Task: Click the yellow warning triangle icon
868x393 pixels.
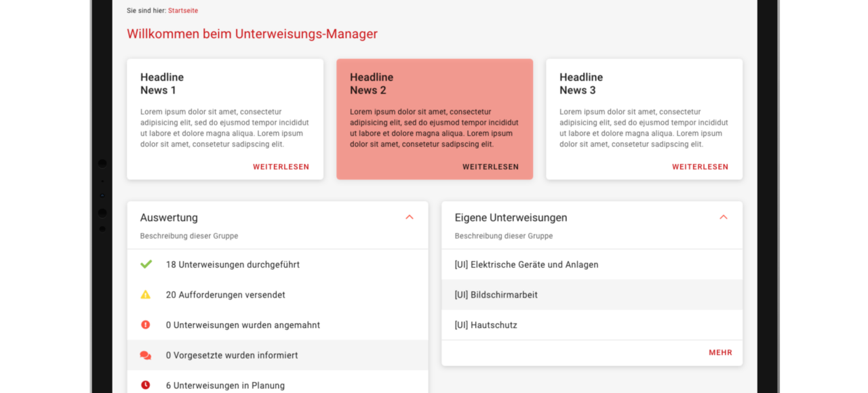Action: pyautogui.click(x=145, y=295)
